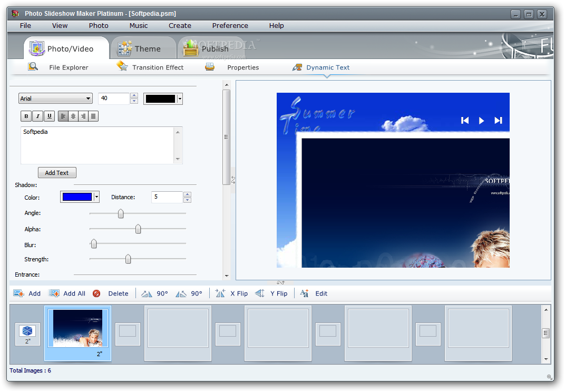The width and height of the screenshot is (565, 392).
Task: Open the Music menu
Action: (x=139, y=26)
